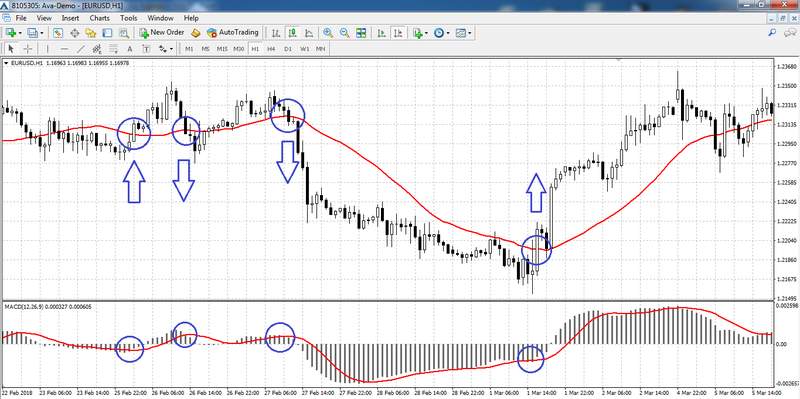This screenshot has height=399, width=800.
Task: Switch chart to Bar Chart
Action: (276, 33)
